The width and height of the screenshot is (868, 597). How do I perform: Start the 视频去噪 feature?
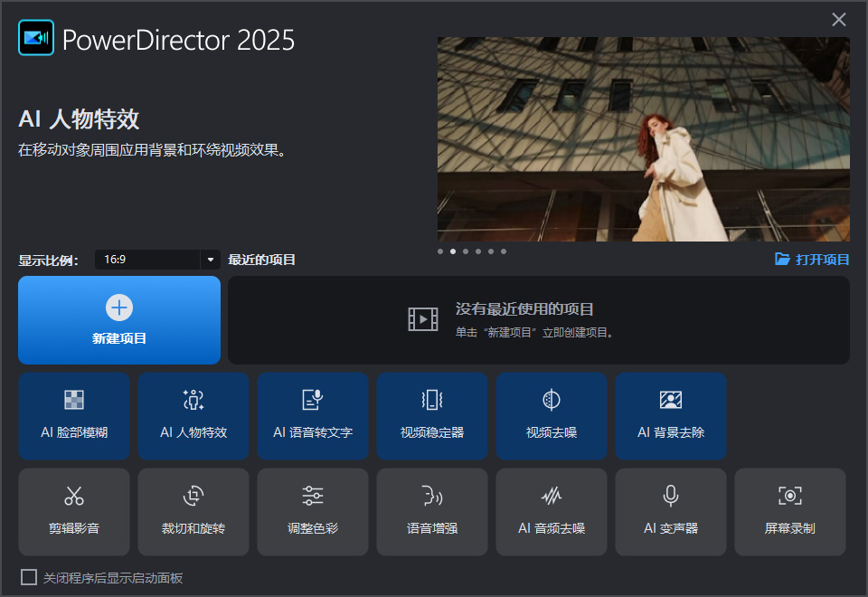pos(552,416)
